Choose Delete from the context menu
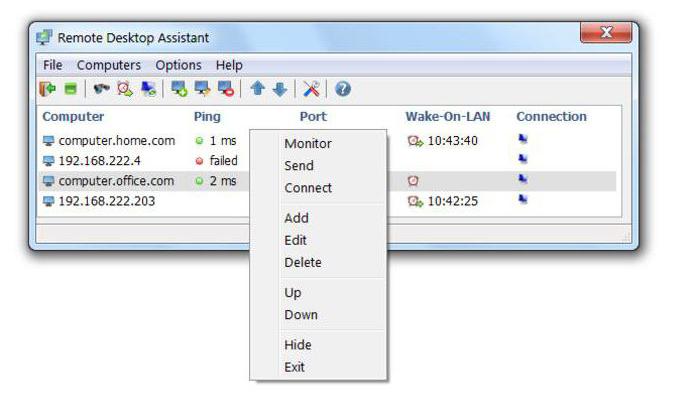700x393 pixels. coord(303,263)
